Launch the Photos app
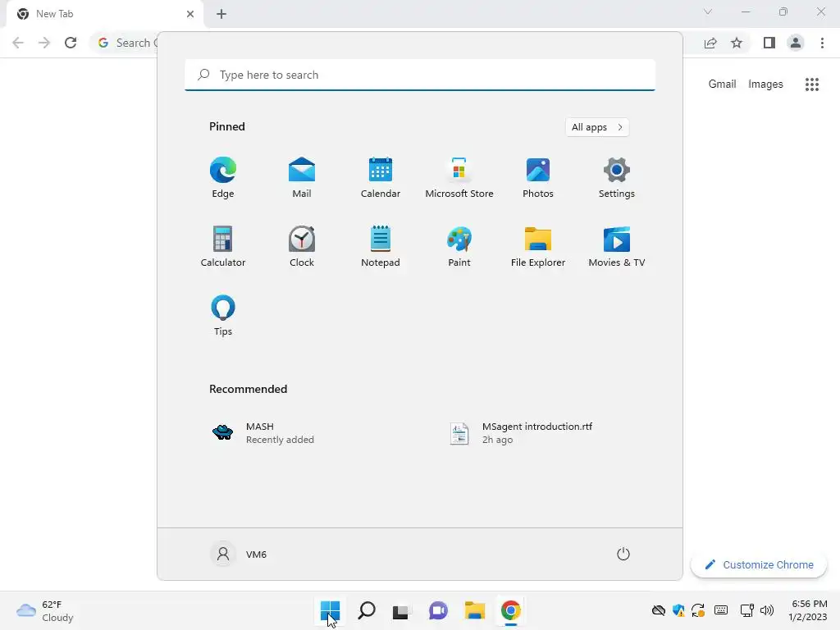Image resolution: width=840 pixels, height=630 pixels. coord(538,178)
